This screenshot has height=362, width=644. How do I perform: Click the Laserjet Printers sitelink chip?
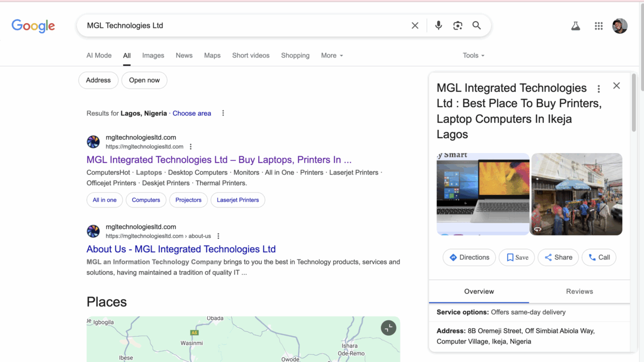click(238, 200)
